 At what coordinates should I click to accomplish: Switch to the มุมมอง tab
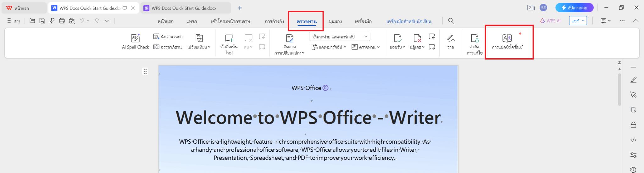335,21
